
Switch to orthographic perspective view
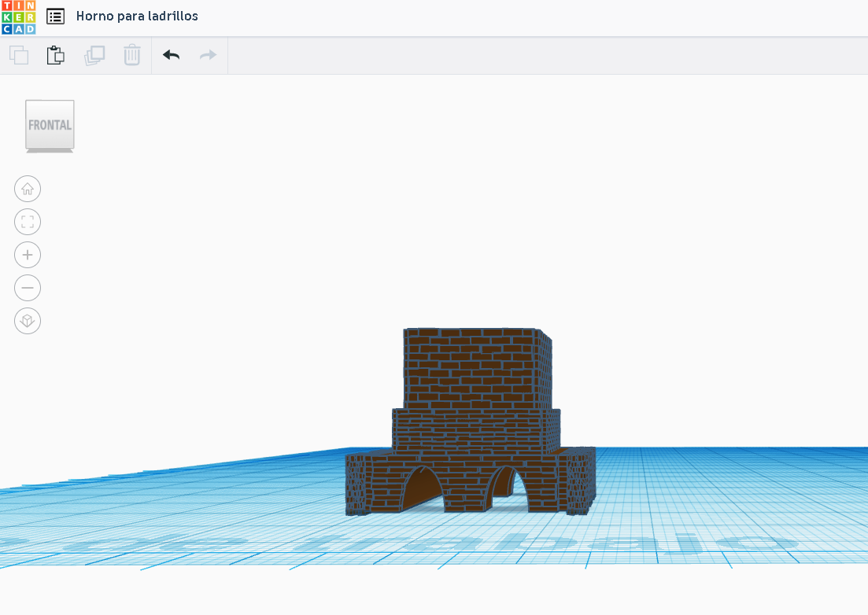tap(28, 321)
